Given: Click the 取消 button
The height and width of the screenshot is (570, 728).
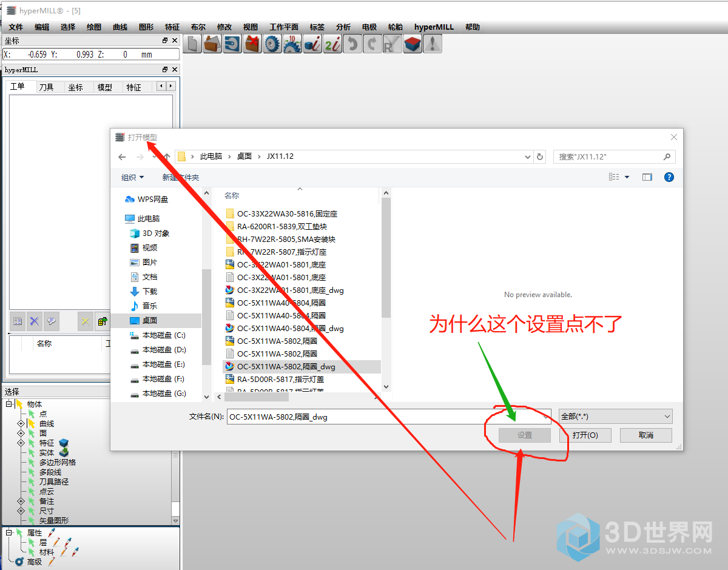Looking at the screenshot, I should click(x=646, y=435).
